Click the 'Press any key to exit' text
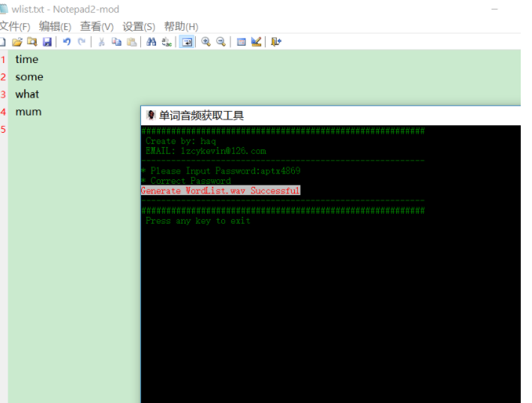The width and height of the screenshot is (532, 403). pos(198,221)
